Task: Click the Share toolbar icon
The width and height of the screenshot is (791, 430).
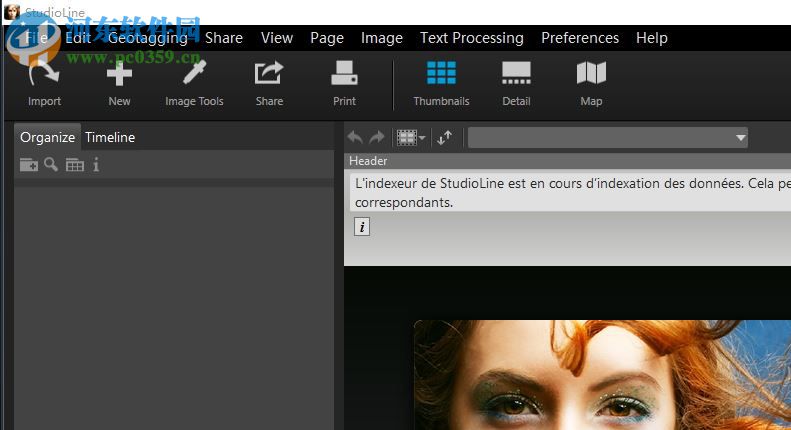Action: (x=269, y=83)
